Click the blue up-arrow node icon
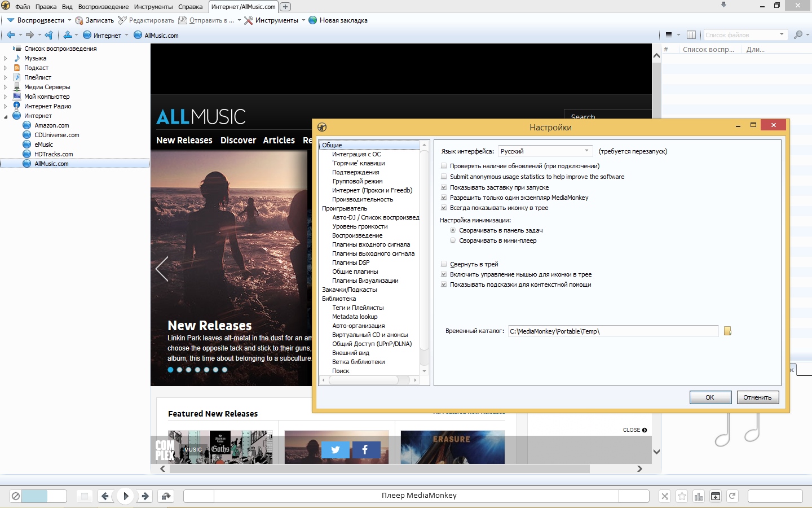The width and height of the screenshot is (812, 508). [x=68, y=35]
